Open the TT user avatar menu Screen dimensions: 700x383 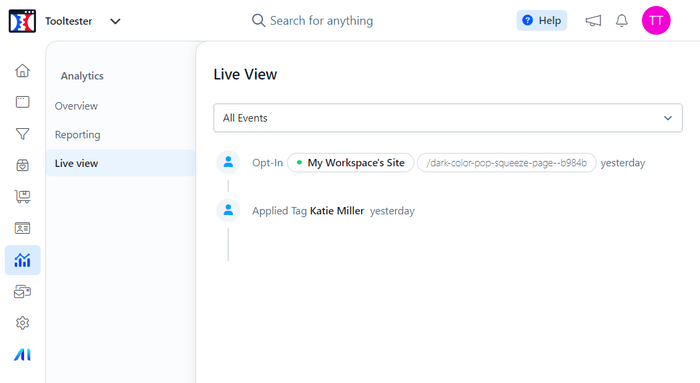click(656, 21)
